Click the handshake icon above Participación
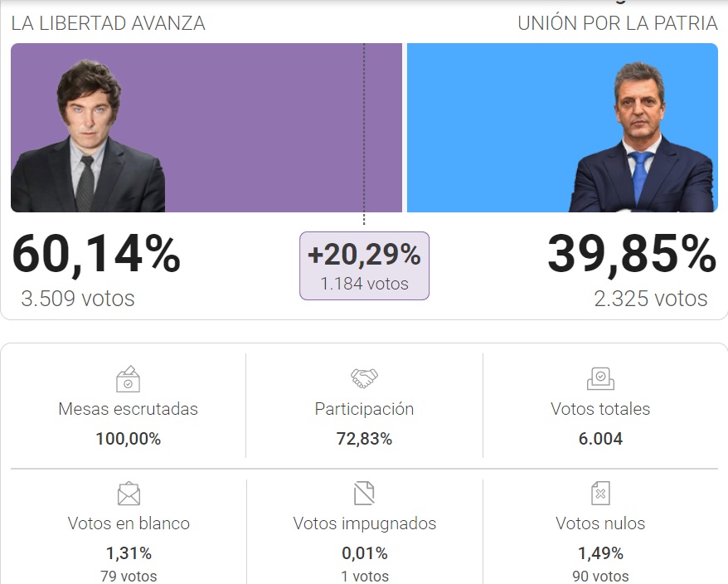The height and width of the screenshot is (584, 728). pos(364,378)
